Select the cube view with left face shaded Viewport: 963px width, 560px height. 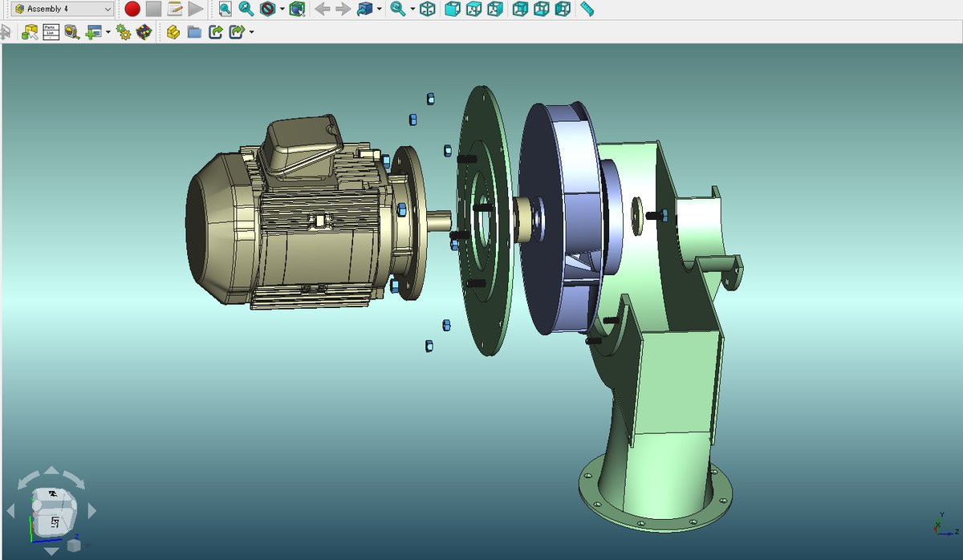[x=563, y=9]
